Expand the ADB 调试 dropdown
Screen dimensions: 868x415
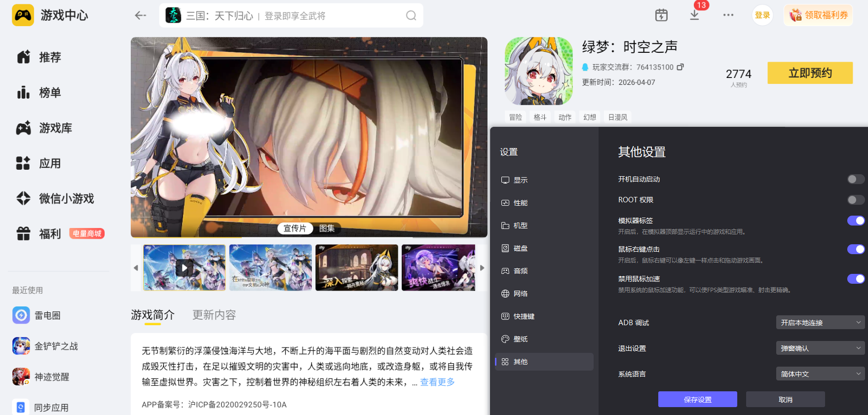(x=820, y=323)
